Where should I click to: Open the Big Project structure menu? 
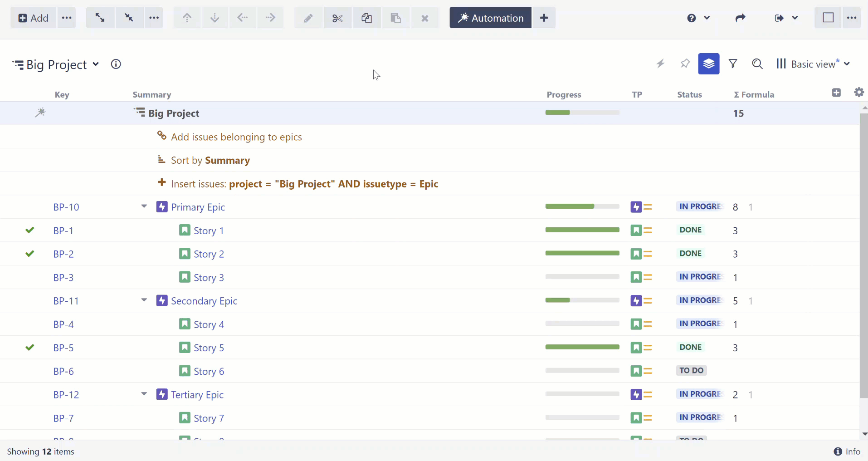tap(56, 64)
